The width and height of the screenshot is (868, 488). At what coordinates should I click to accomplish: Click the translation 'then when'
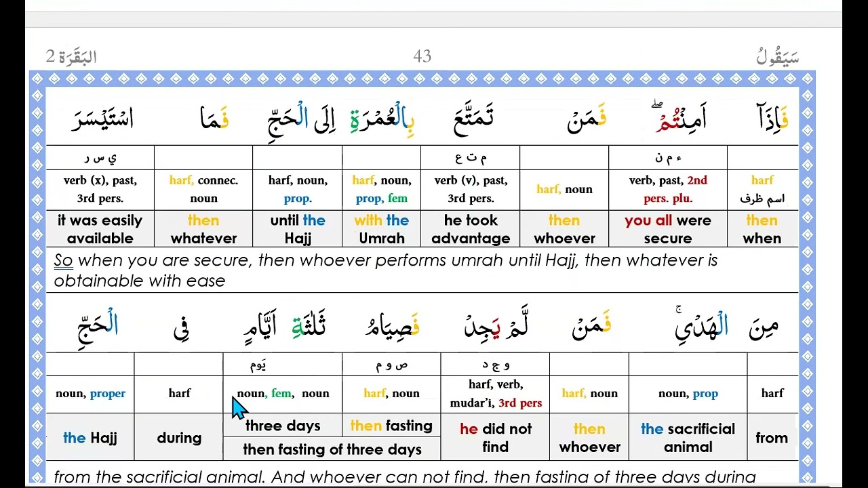[x=763, y=229]
